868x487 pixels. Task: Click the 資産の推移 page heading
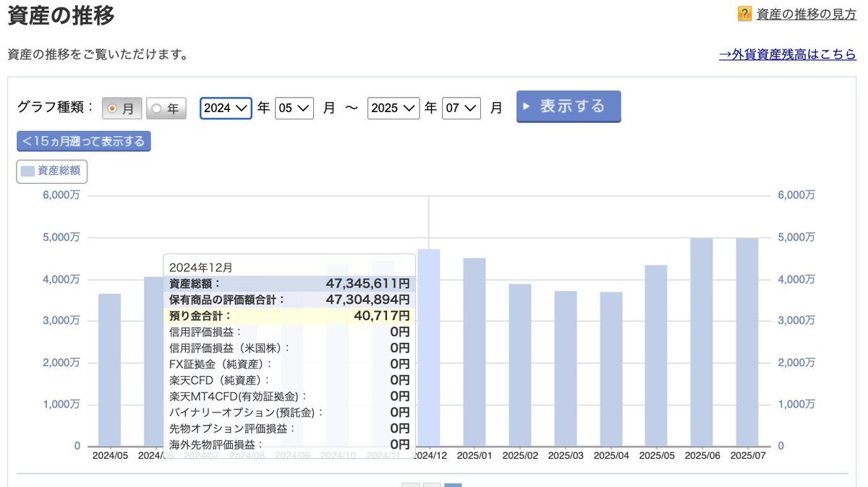61,16
